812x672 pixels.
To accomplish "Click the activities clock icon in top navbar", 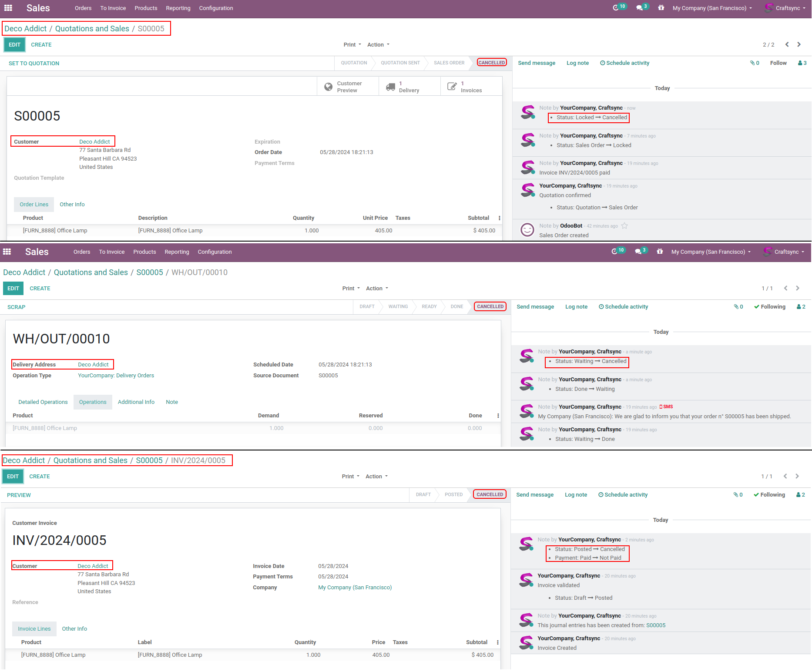I will [x=616, y=8].
